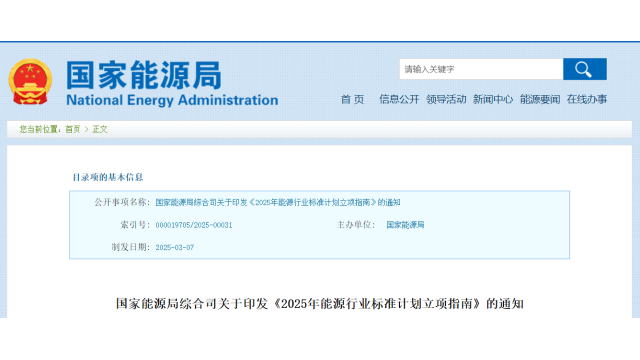Go to 能源要闻 section
This screenshot has width=640, height=360.
[540, 99]
